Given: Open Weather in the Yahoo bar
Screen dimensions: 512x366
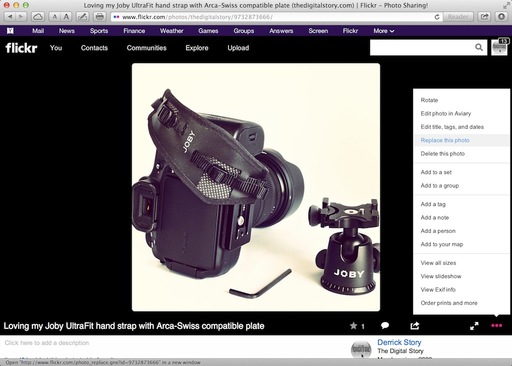Looking at the screenshot, I should pos(172,31).
